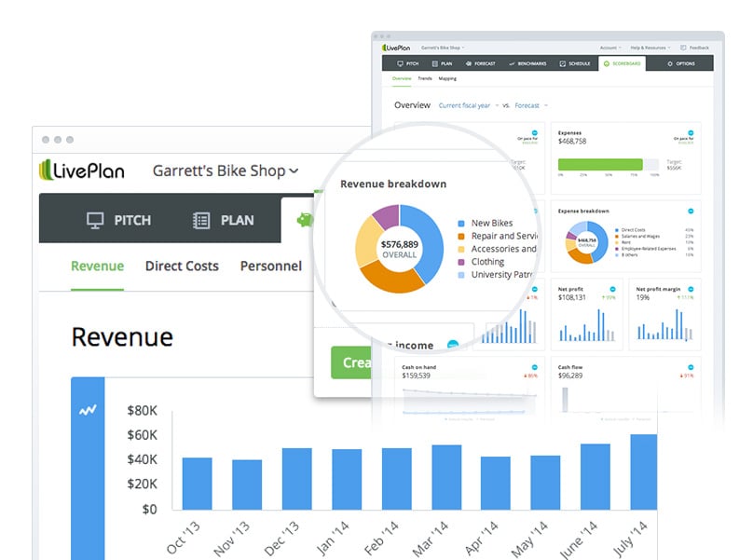Click the Revenue breakdown donut chart
The height and width of the screenshot is (560, 753).
pos(399,249)
